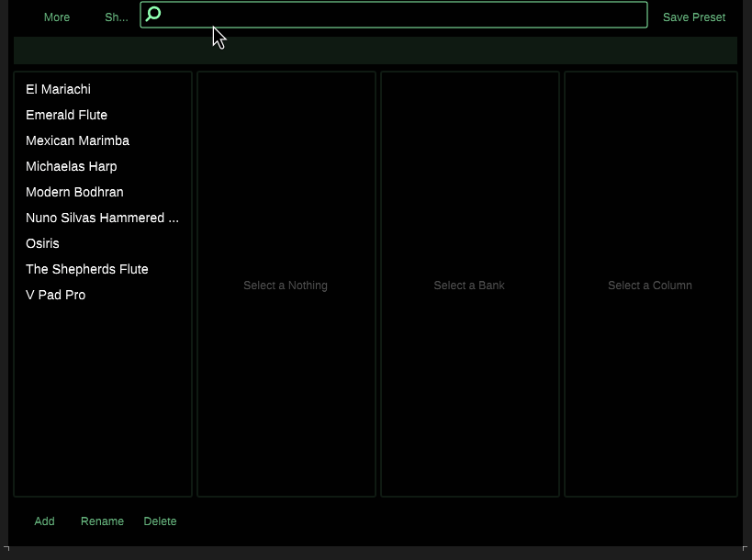The height and width of the screenshot is (560, 752).
Task: Pick Michaelas Harp in the list
Action: (x=71, y=166)
